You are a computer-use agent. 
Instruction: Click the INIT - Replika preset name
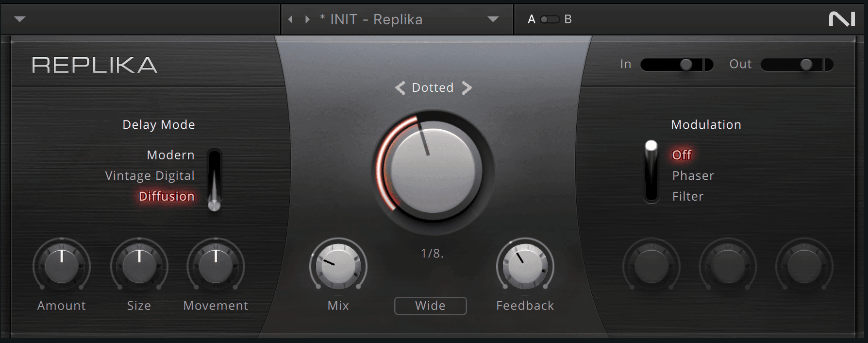click(x=371, y=19)
